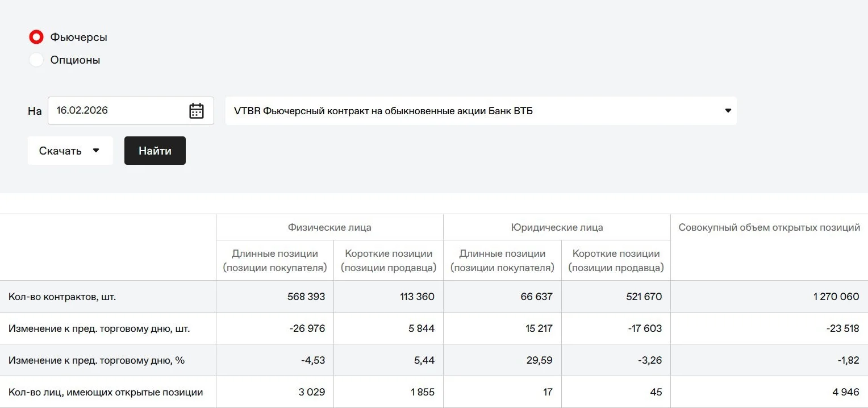The image size is (868, 408).
Task: Open the calendar date picker icon
Action: pyautogui.click(x=197, y=111)
